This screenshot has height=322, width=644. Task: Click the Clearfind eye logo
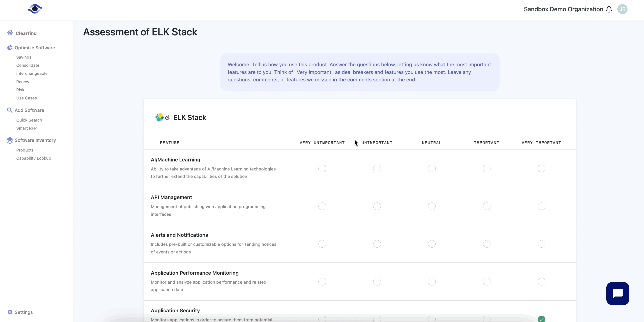click(35, 9)
